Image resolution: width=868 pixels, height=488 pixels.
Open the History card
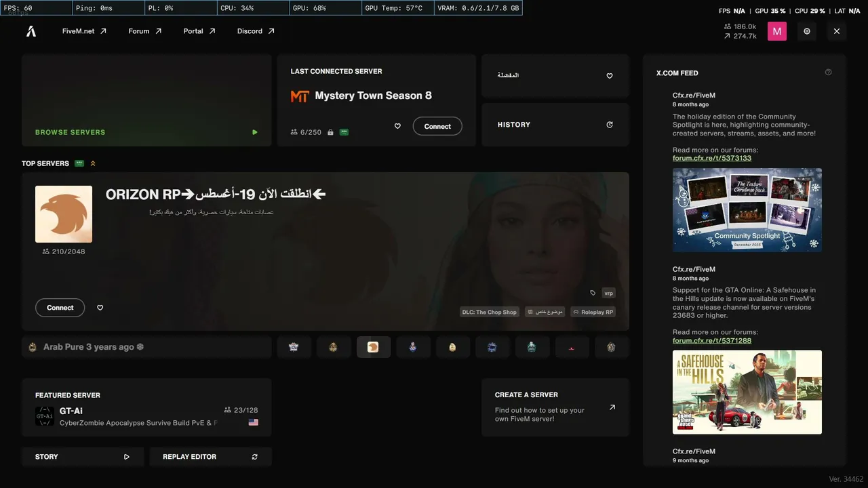[x=555, y=125]
